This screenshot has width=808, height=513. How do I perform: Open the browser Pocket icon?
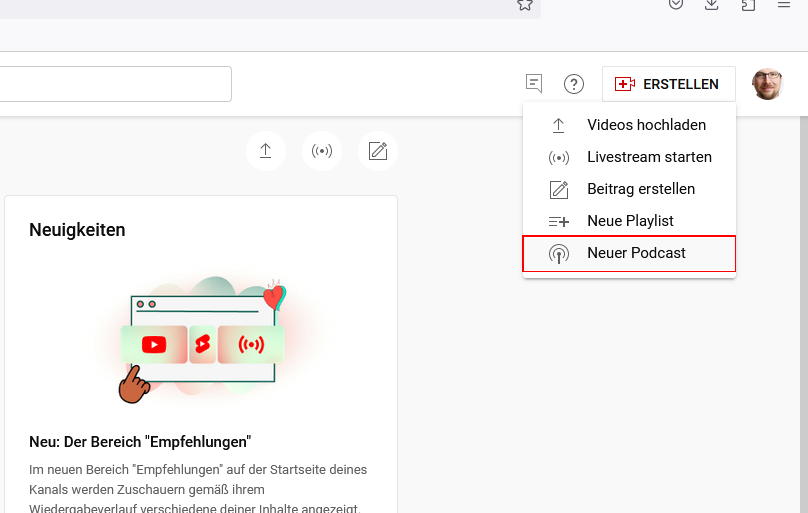click(x=676, y=5)
